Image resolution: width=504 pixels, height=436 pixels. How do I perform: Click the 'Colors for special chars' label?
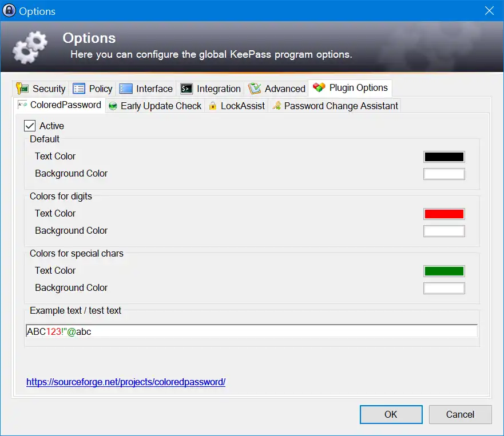pos(77,253)
